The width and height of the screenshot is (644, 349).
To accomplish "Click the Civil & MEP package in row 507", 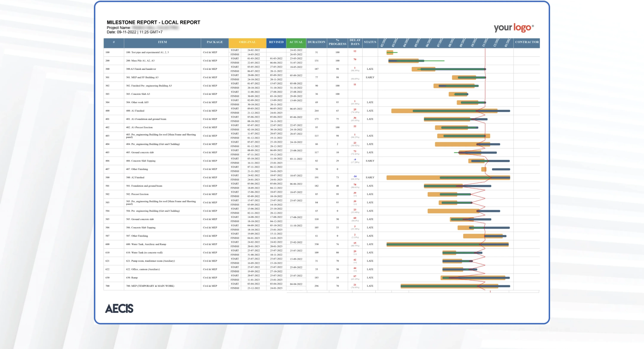I will pos(210,236).
